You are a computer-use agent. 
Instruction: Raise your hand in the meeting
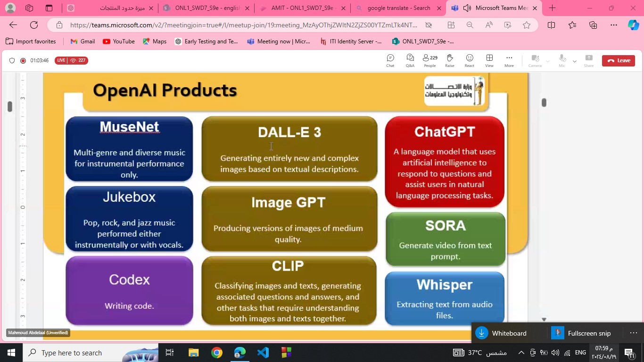449,60
